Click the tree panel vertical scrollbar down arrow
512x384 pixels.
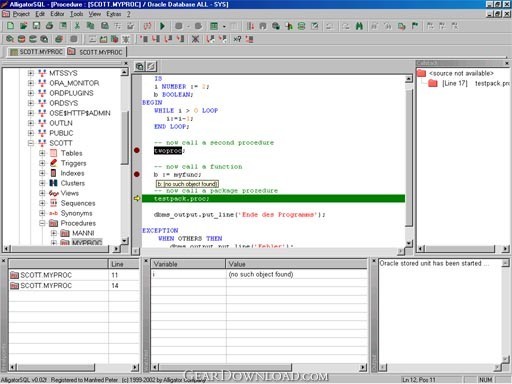(x=124, y=241)
